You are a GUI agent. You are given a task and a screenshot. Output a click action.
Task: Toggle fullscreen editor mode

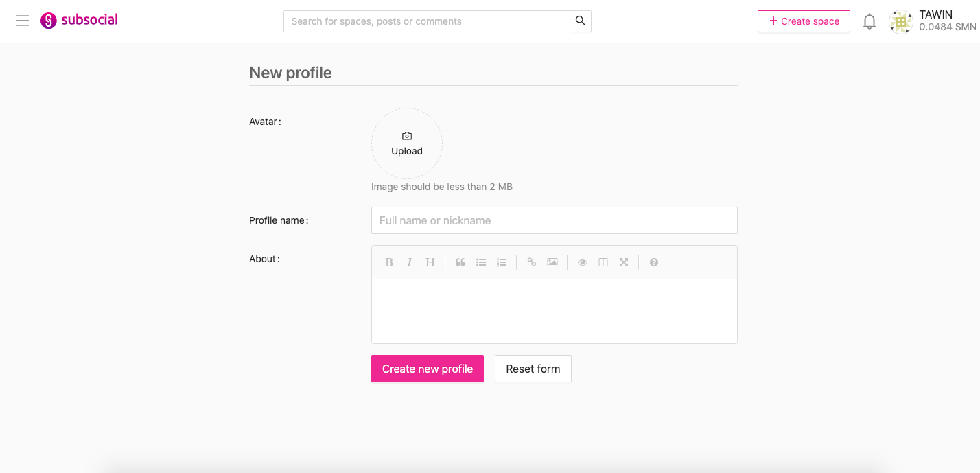coord(624,262)
